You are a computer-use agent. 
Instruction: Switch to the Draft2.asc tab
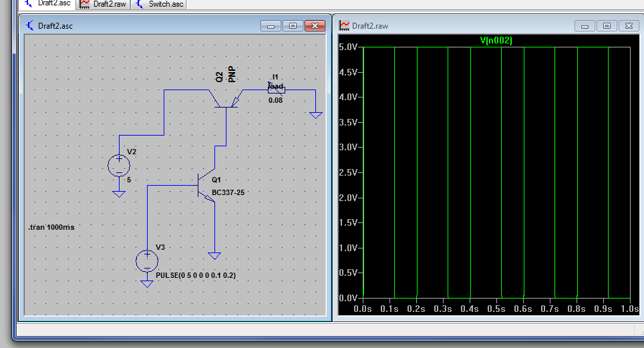tap(47, 4)
